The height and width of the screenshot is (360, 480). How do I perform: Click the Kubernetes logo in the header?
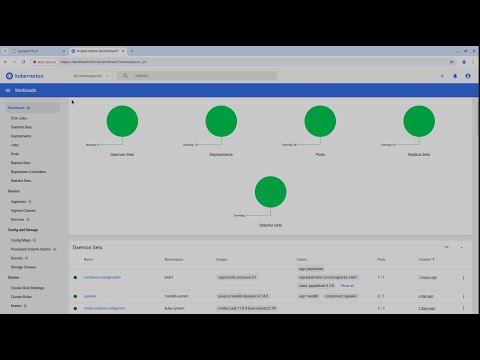(x=25, y=76)
